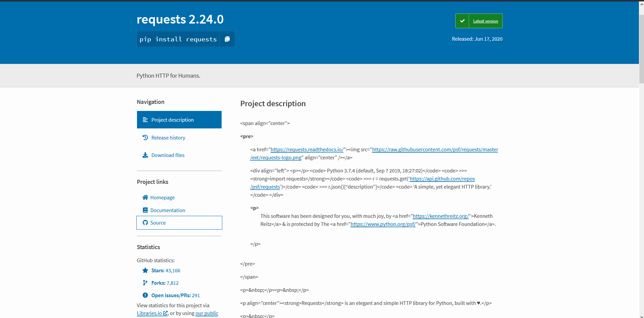644x318 pixels.
Task: Click the Release history clock icon
Action: [x=145, y=137]
